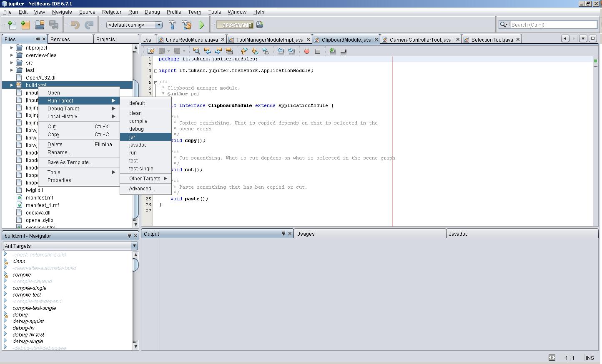Viewport: 602px width, 364px height.
Task: Open the Other Targets submenu
Action: 145,178
